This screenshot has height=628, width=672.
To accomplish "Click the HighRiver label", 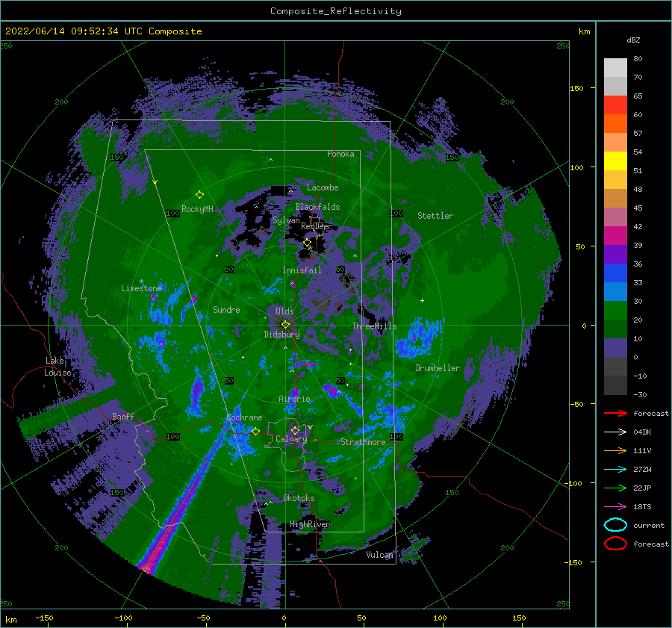I will click(x=310, y=524).
